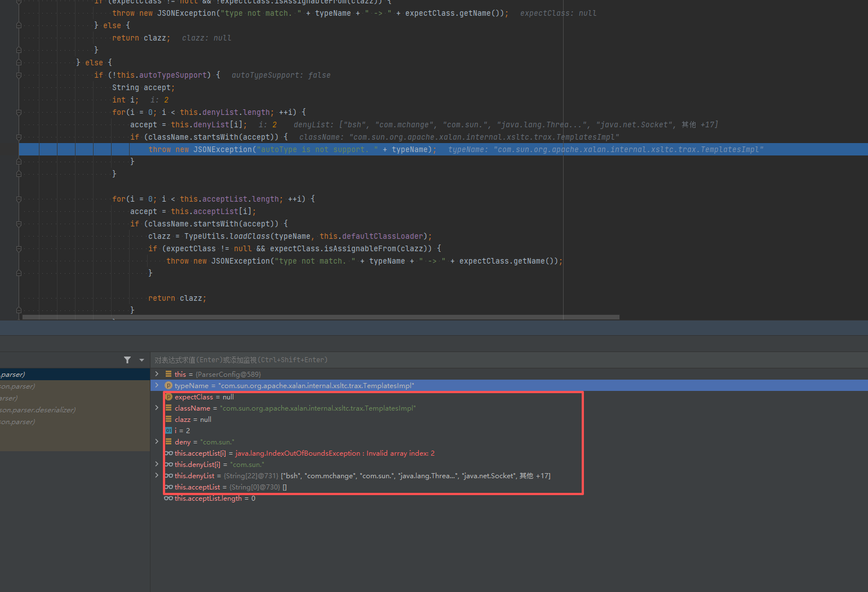Click 'this.defaultClassLoader' in the code

click(x=371, y=236)
